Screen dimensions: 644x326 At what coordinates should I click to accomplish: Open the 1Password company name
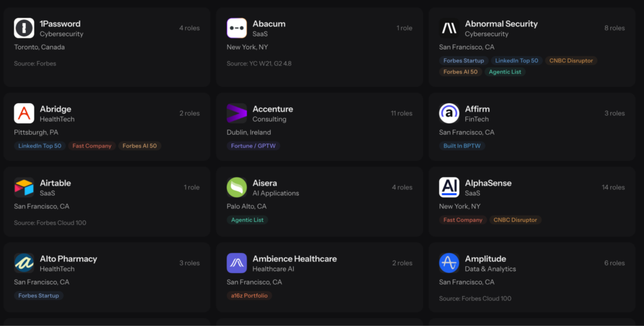(60, 24)
